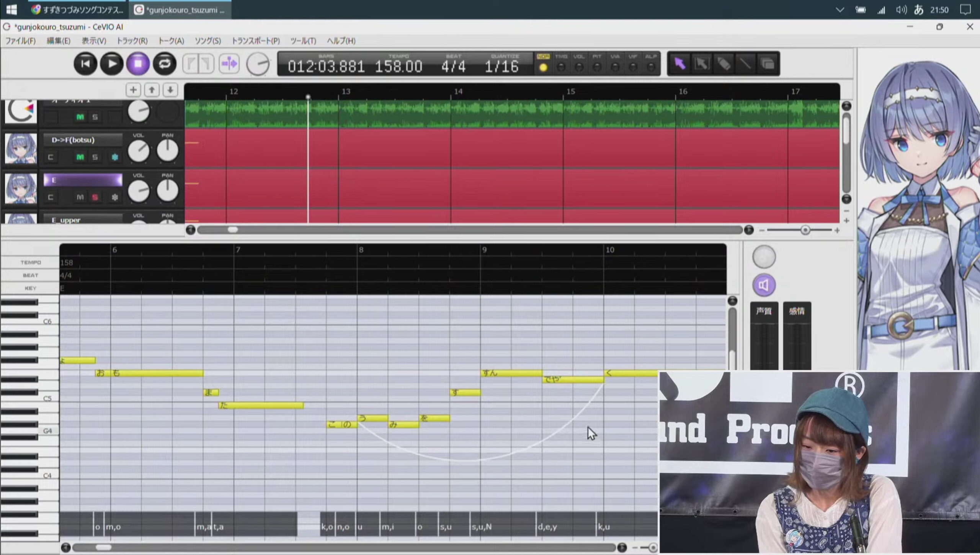Select the PIT pitch edit mode
Image resolution: width=980 pixels, height=555 pixels.
597,67
